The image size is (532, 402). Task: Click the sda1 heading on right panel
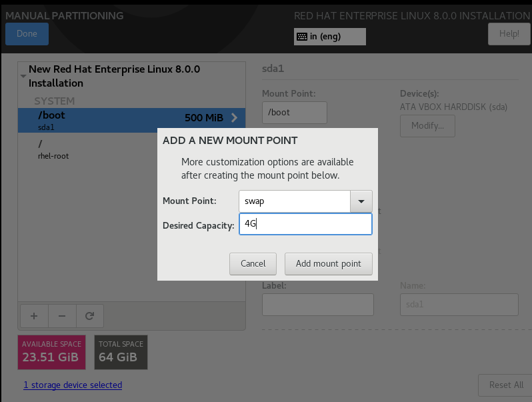tap(273, 69)
